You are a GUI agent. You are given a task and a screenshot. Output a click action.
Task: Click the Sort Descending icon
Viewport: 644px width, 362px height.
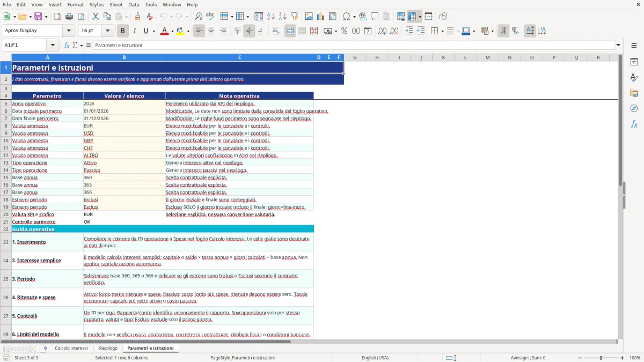click(282, 17)
